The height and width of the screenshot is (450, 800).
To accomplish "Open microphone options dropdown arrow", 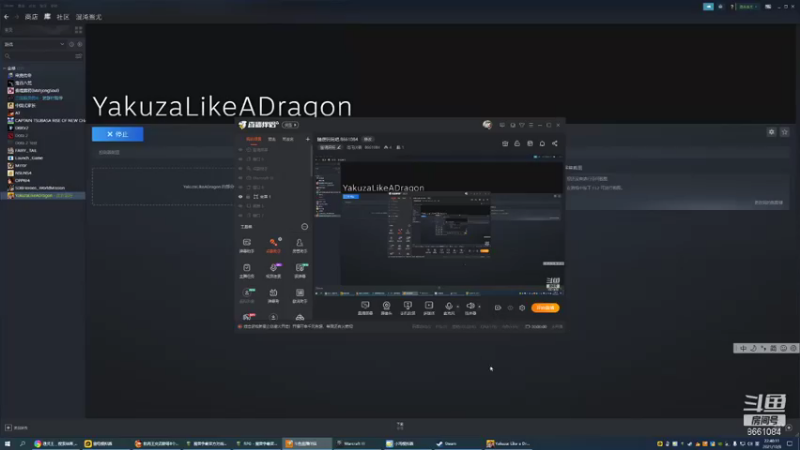I will (x=458, y=307).
